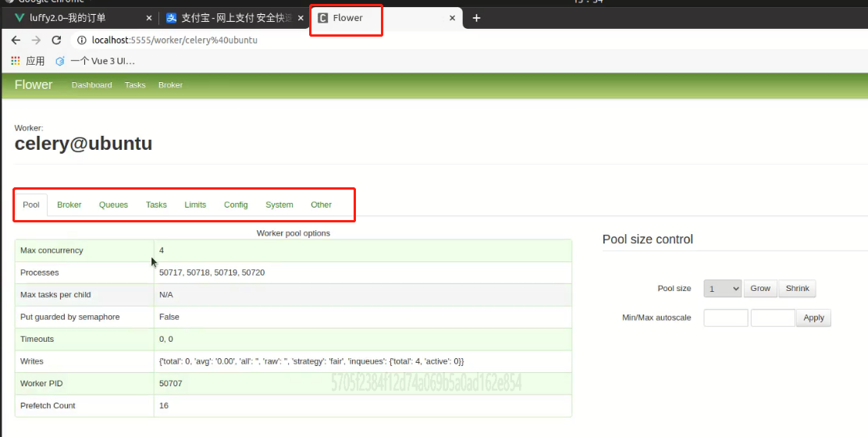Switch to the Queues worker tab
This screenshot has height=437, width=868.
[x=113, y=204]
